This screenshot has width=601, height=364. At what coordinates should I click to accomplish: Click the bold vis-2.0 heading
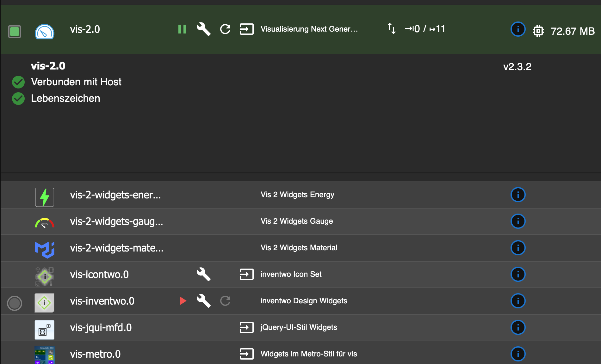[x=48, y=66]
